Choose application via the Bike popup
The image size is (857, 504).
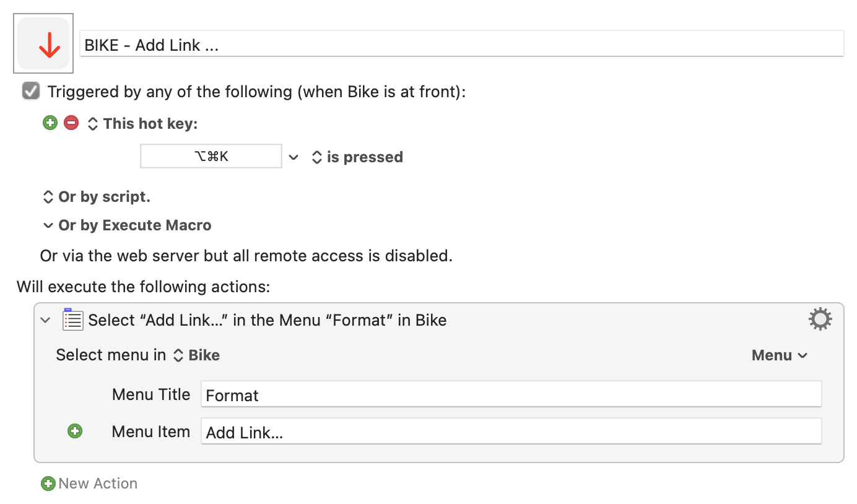tap(196, 355)
